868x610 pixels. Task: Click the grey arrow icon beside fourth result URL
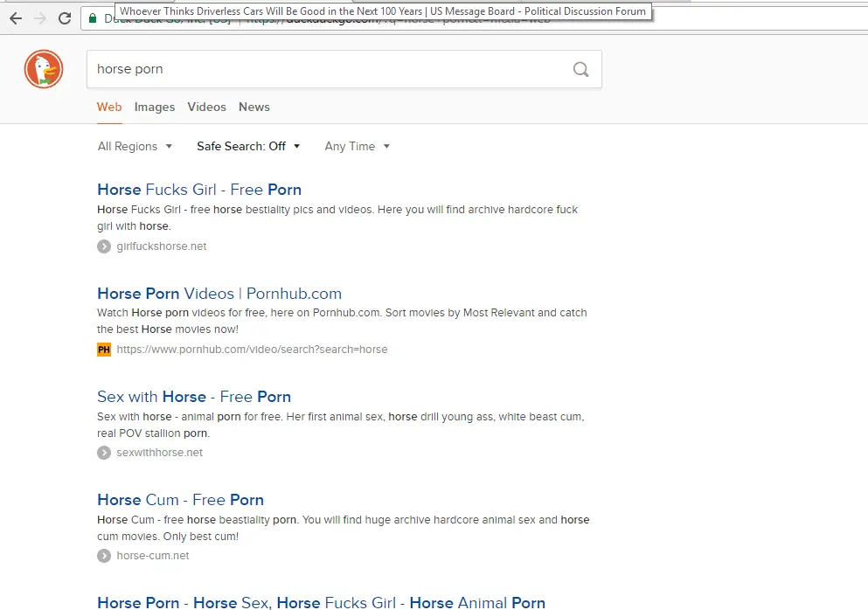click(104, 556)
